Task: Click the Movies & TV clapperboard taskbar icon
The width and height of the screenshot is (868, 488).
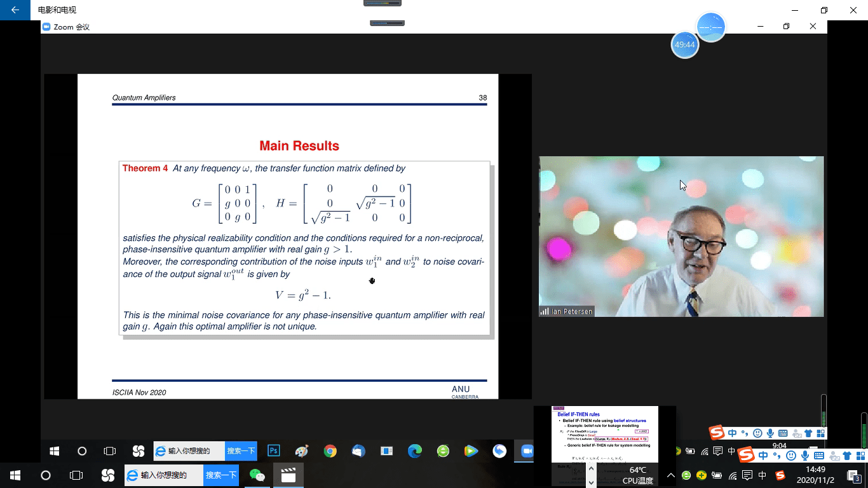Action: [288, 475]
